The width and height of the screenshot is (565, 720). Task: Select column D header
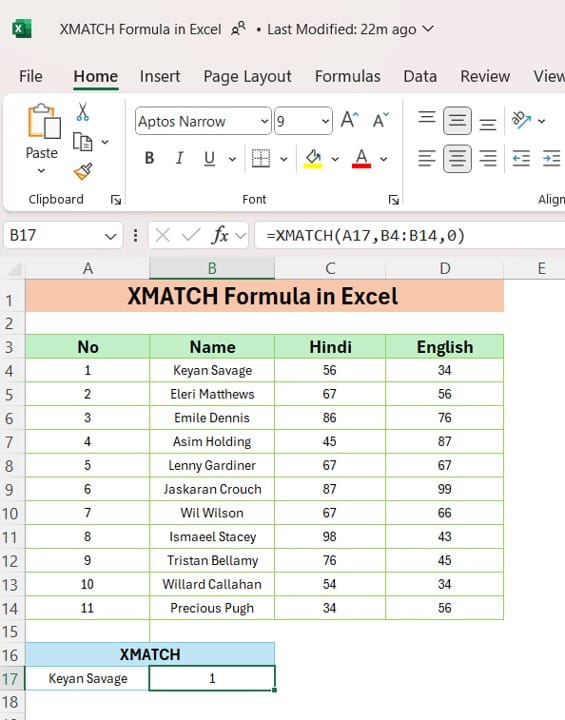pyautogui.click(x=445, y=268)
